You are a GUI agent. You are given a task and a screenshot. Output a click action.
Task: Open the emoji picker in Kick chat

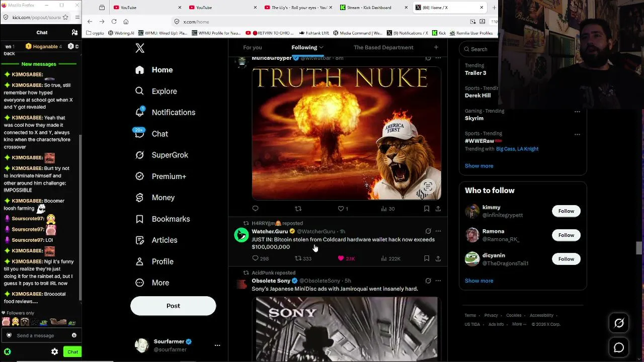click(x=74, y=335)
